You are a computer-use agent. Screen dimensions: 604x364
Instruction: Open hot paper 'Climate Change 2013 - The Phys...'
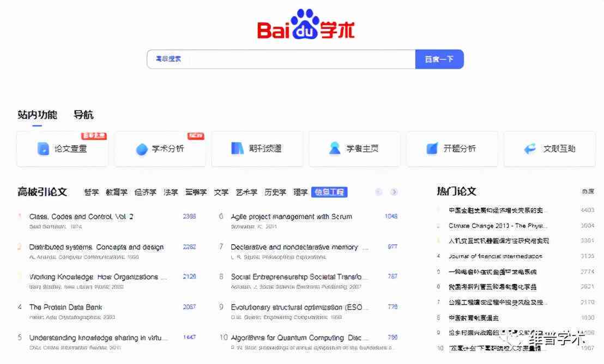click(498, 226)
